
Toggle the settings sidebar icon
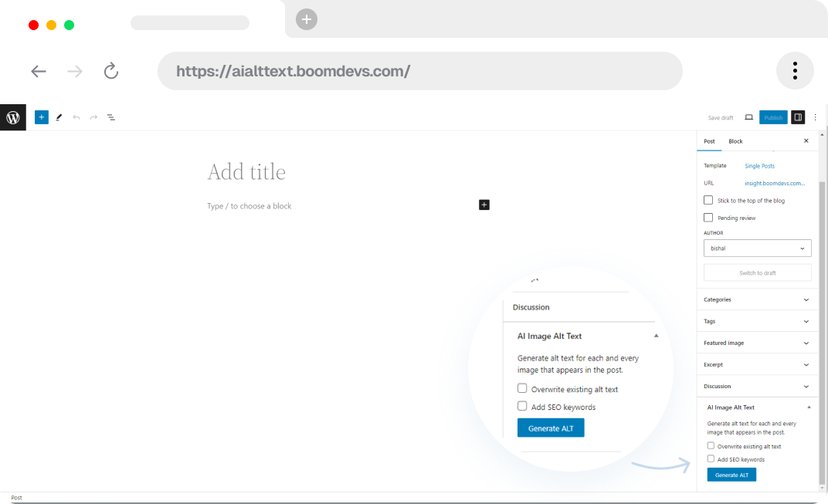coord(798,117)
